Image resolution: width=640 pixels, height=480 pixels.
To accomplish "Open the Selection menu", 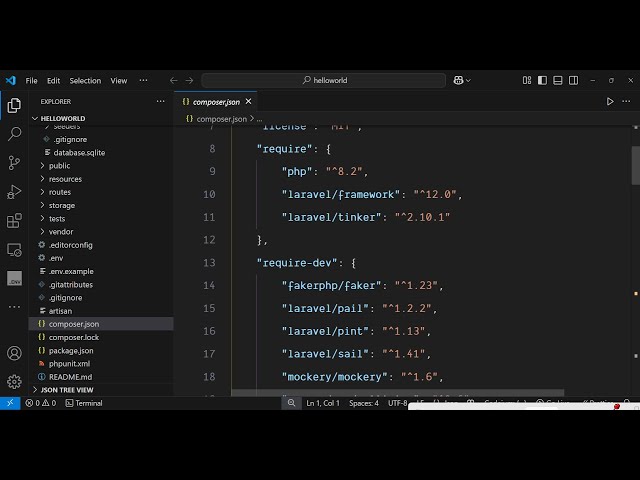I will pyautogui.click(x=85, y=80).
